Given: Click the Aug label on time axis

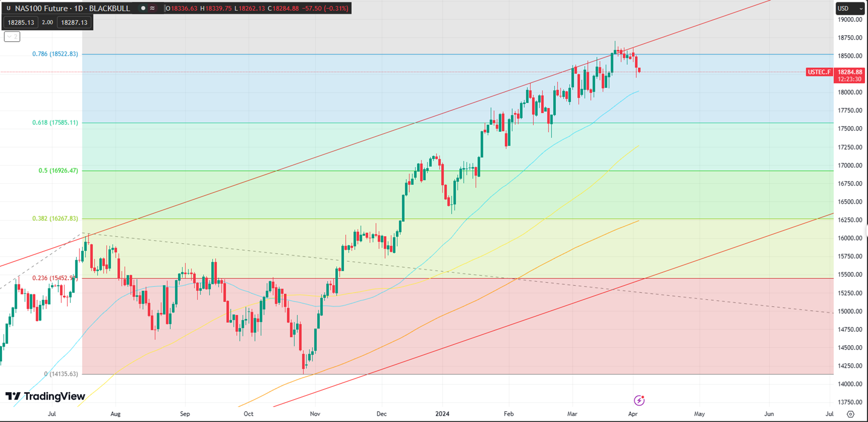Looking at the screenshot, I should point(115,414).
